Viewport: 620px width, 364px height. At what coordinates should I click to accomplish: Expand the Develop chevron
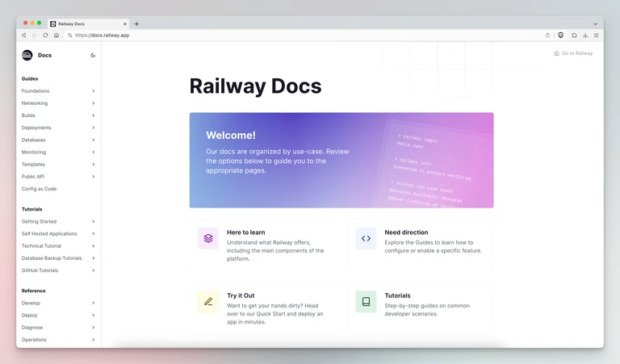click(x=94, y=303)
